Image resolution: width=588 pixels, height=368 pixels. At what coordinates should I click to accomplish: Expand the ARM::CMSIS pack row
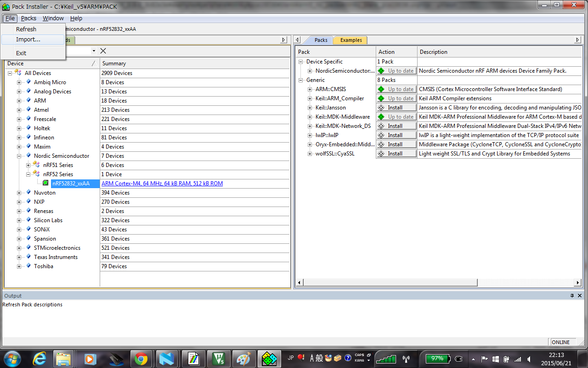coord(310,89)
